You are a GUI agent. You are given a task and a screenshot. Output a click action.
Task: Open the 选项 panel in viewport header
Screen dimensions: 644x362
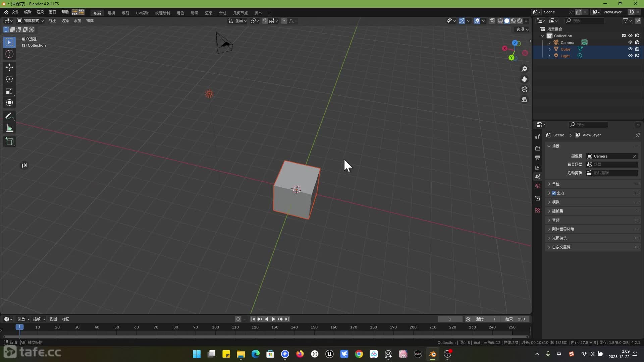[x=522, y=29]
